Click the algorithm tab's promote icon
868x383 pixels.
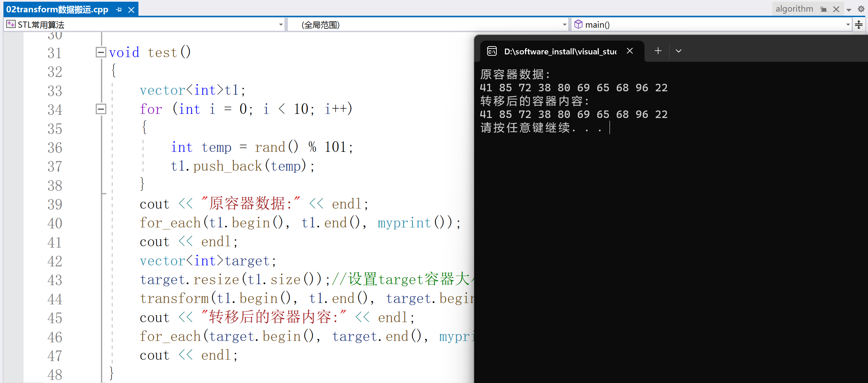(x=824, y=9)
